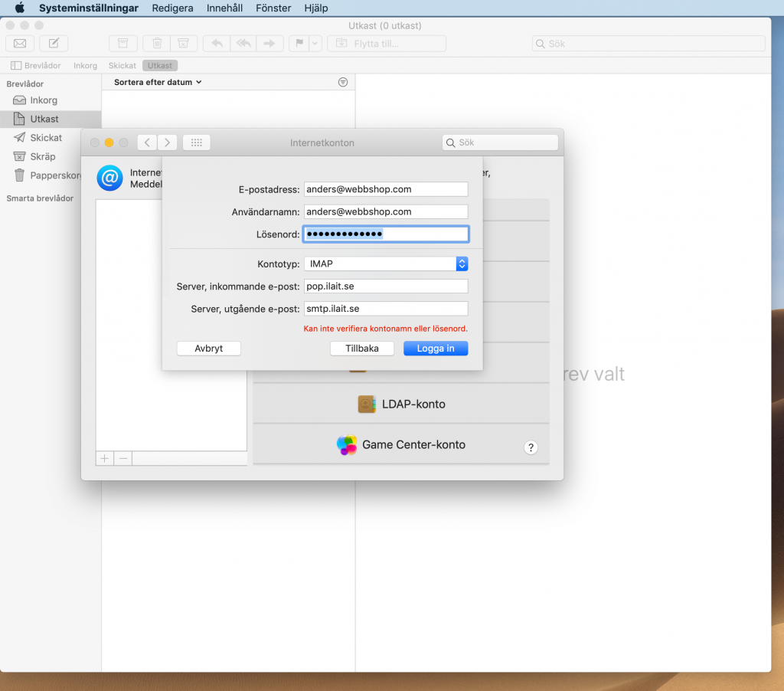
Task: Click the Smarta brevlådor heading
Action: point(40,198)
